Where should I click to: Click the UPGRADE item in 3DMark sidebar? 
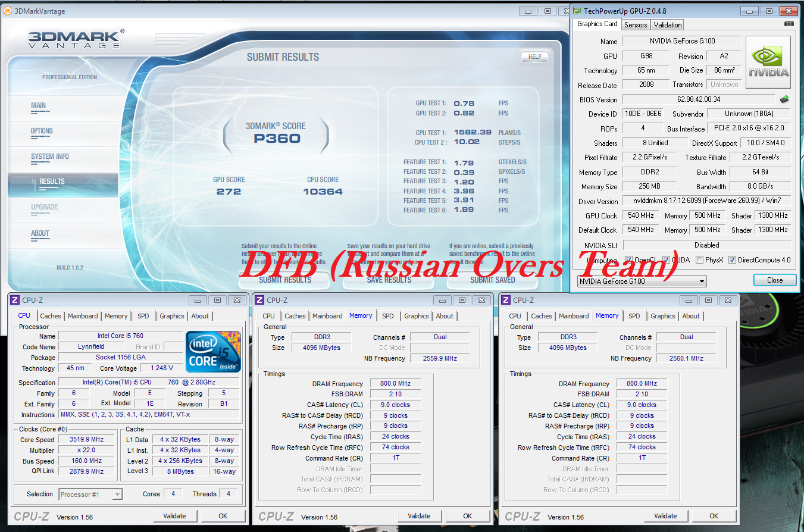coord(63,209)
